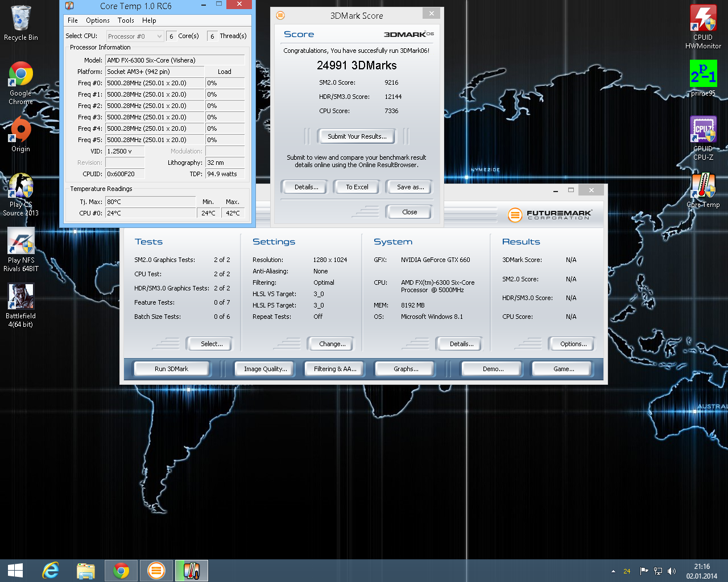Select Play NFS Rivals 64BIT shortcut
The height and width of the screenshot is (582, 728).
pyautogui.click(x=21, y=250)
